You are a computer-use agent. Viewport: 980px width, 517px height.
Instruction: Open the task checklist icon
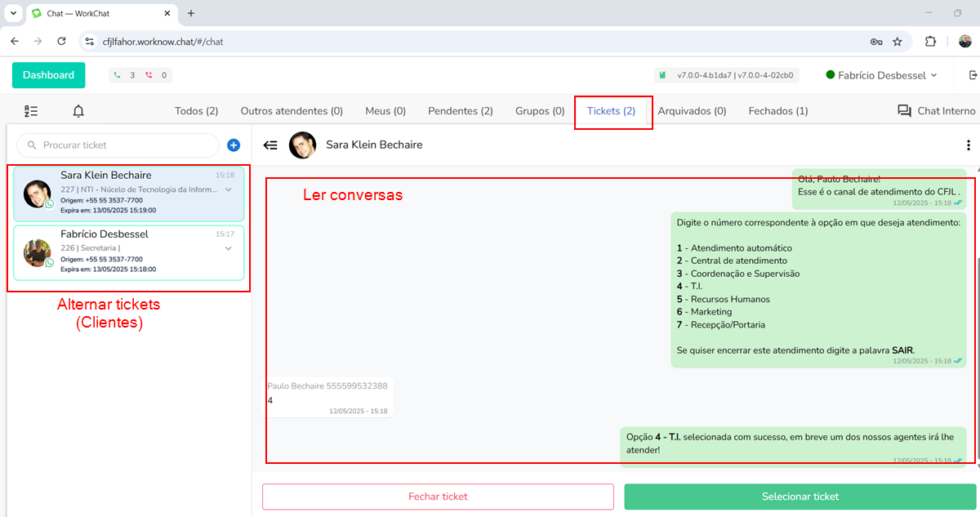click(31, 111)
